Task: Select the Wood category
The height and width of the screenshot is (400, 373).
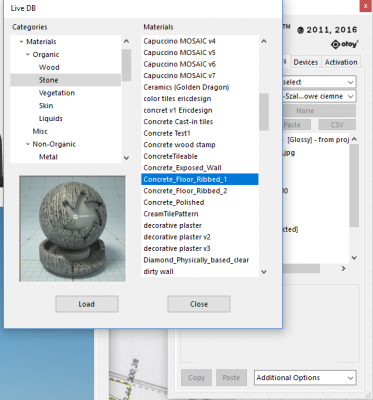Action: pos(49,67)
